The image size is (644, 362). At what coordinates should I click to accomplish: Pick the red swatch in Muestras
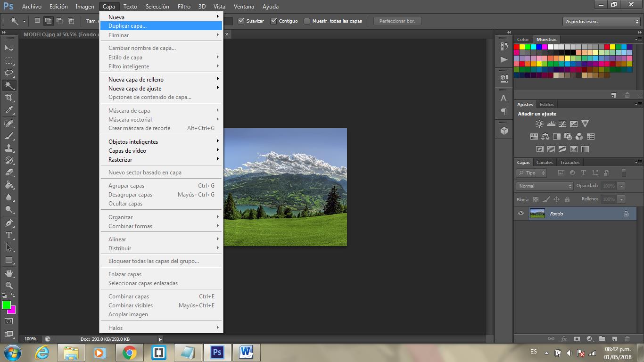click(x=517, y=47)
